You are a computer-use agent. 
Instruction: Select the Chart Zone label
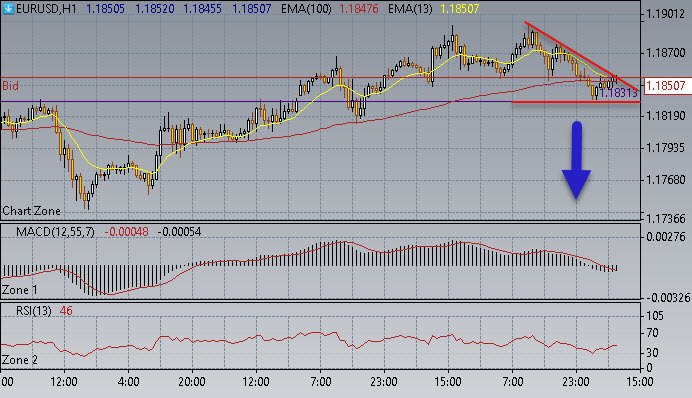[x=31, y=211]
